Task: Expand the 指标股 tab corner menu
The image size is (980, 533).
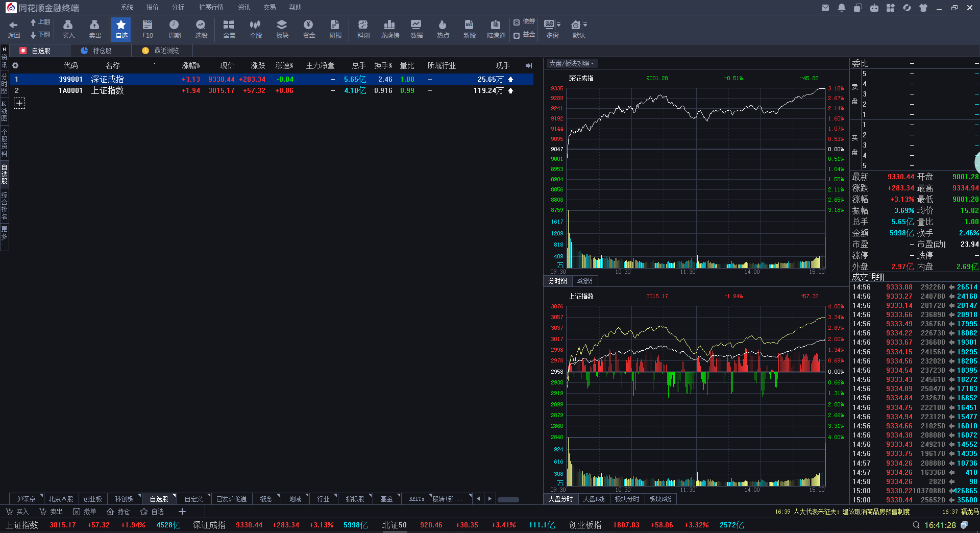Action: point(371,495)
